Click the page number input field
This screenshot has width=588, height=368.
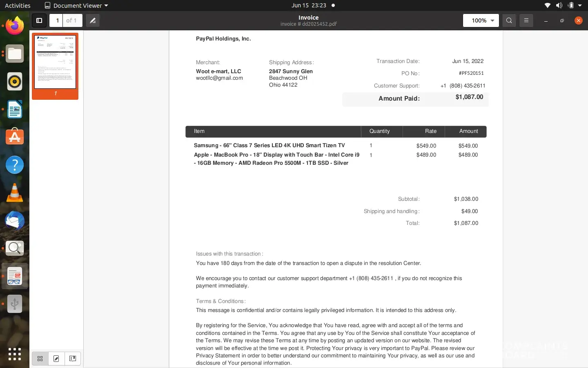[x=57, y=20]
